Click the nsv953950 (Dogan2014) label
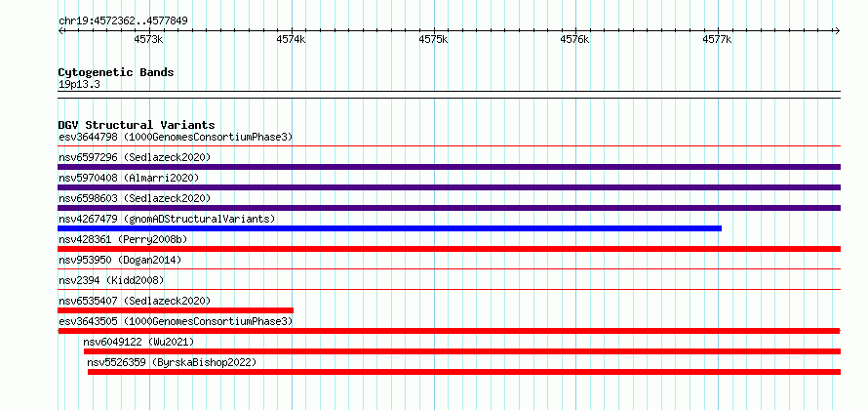Image resolution: width=868 pixels, height=410 pixels. pyautogui.click(x=120, y=260)
